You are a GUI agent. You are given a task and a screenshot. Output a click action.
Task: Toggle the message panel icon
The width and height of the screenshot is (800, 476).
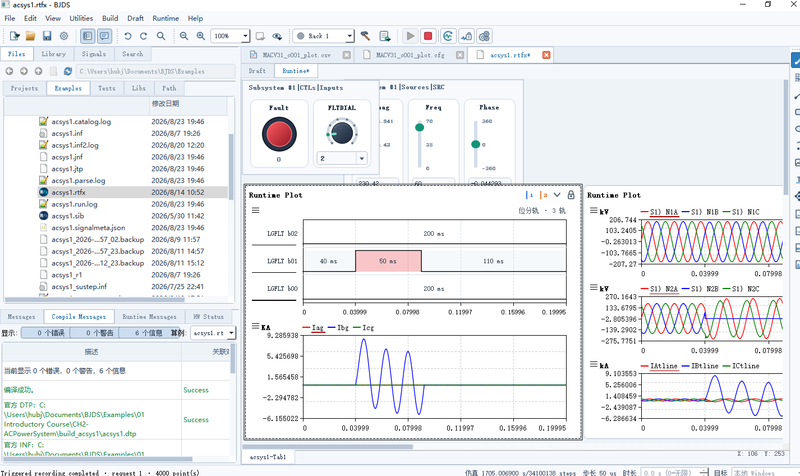coord(105,36)
